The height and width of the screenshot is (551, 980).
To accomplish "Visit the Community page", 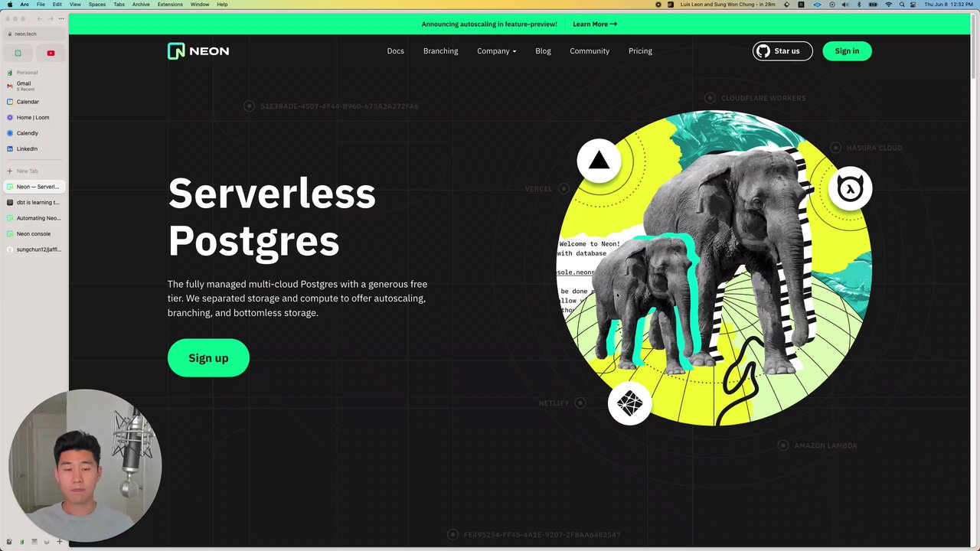I will (590, 51).
